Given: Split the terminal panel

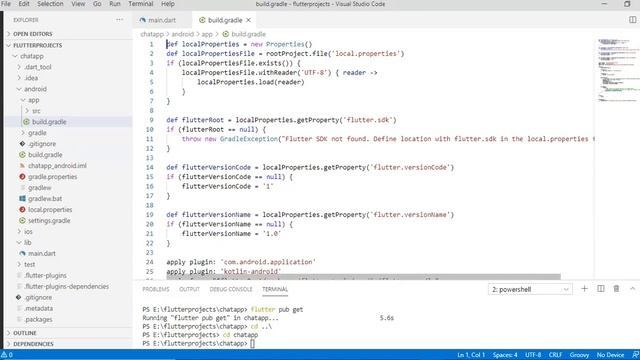Looking at the screenshot, I should (600, 289).
